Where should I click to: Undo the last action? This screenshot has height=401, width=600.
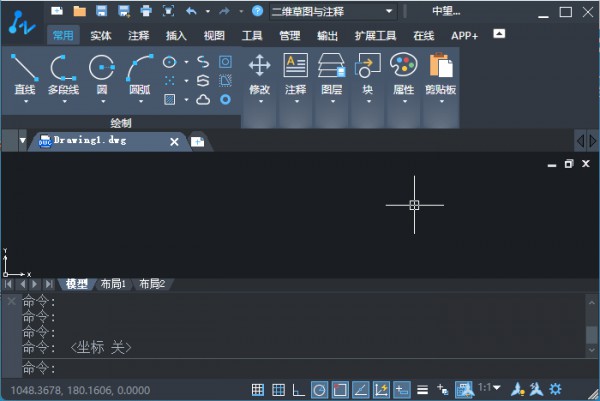click(191, 11)
